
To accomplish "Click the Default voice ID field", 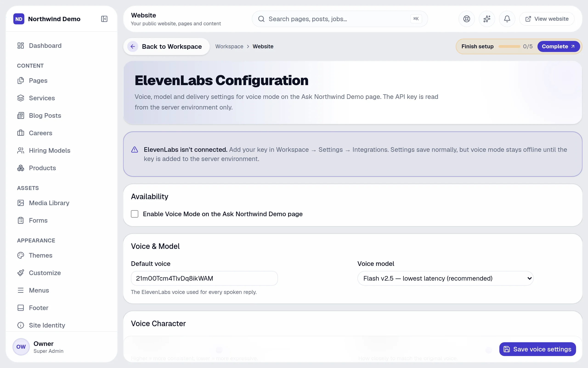I will pyautogui.click(x=204, y=278).
